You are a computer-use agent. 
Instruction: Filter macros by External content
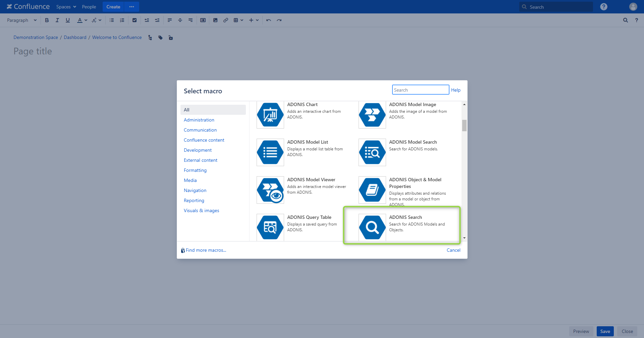[201, 160]
